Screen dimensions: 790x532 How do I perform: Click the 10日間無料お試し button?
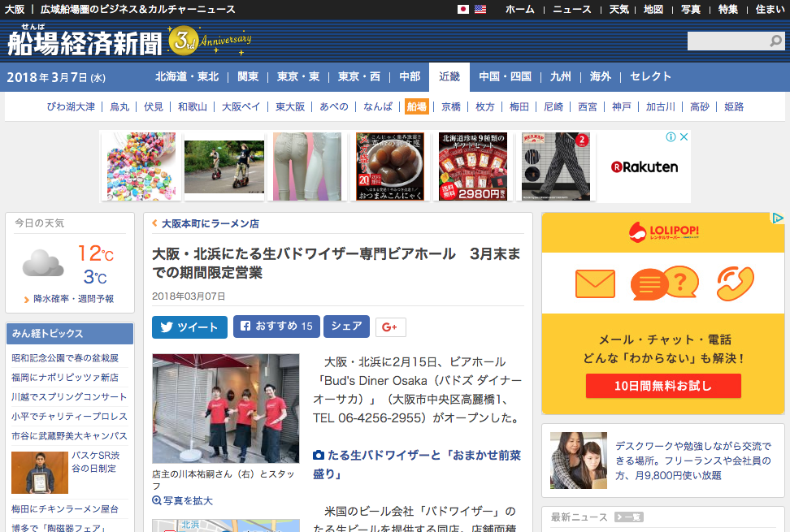(662, 386)
